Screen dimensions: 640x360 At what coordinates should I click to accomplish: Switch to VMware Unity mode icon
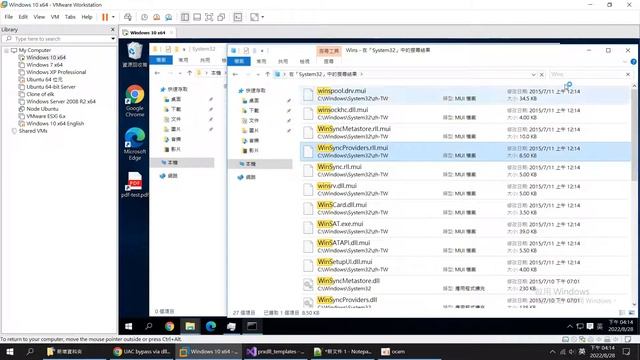tap(221, 17)
